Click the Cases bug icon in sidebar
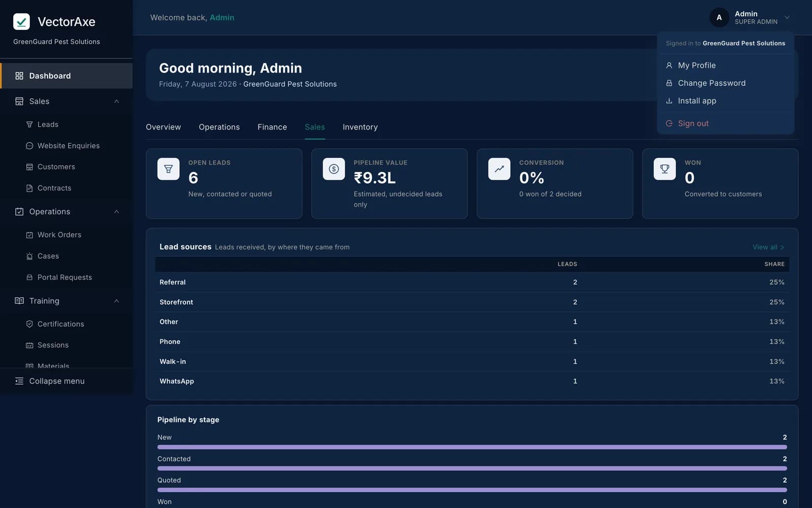Image resolution: width=812 pixels, height=508 pixels. [29, 256]
